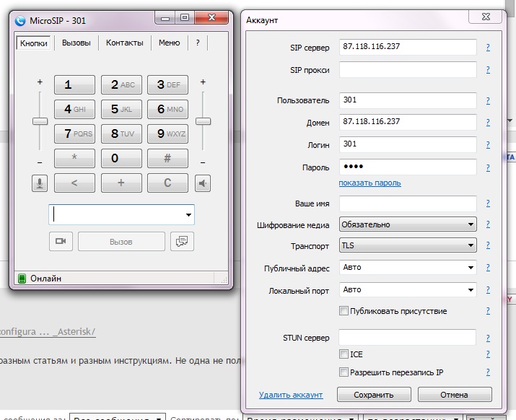Enable Публиковать присутствие checkbox
The image size is (516, 420).
coord(344,311)
